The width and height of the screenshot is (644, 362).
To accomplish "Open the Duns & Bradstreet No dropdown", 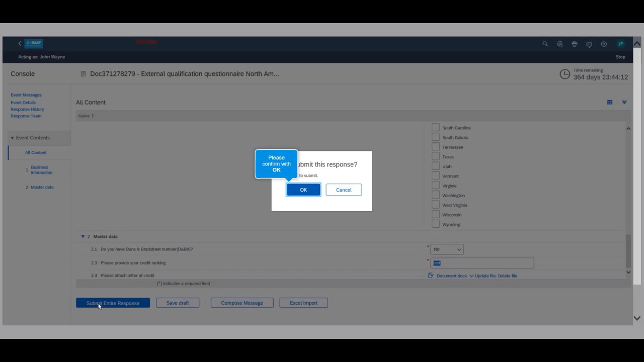I will point(447,249).
